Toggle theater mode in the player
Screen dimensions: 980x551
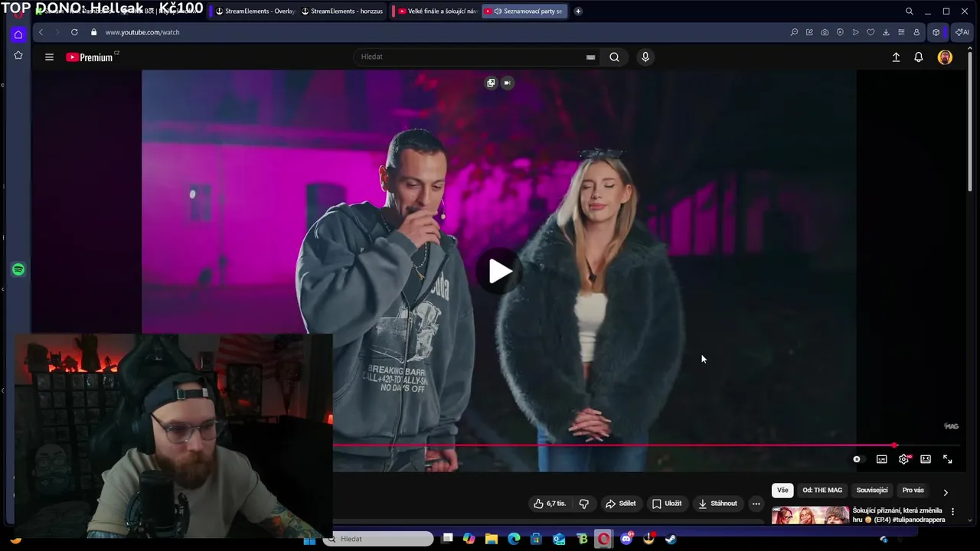tap(926, 459)
